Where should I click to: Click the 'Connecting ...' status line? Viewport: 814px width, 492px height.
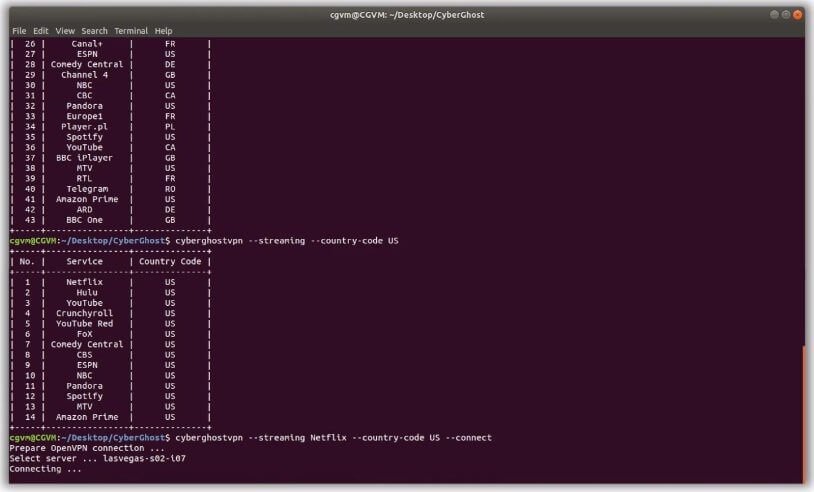tap(45, 469)
